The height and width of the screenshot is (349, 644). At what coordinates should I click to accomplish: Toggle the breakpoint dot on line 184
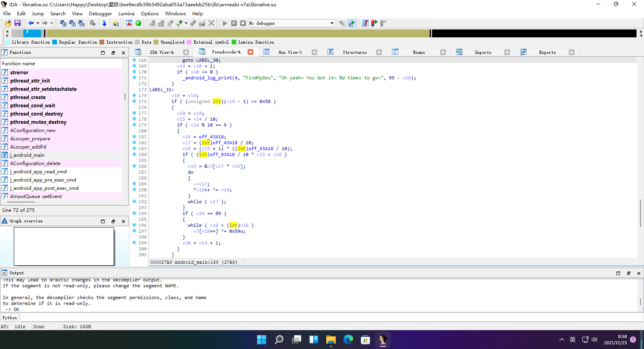click(x=134, y=154)
